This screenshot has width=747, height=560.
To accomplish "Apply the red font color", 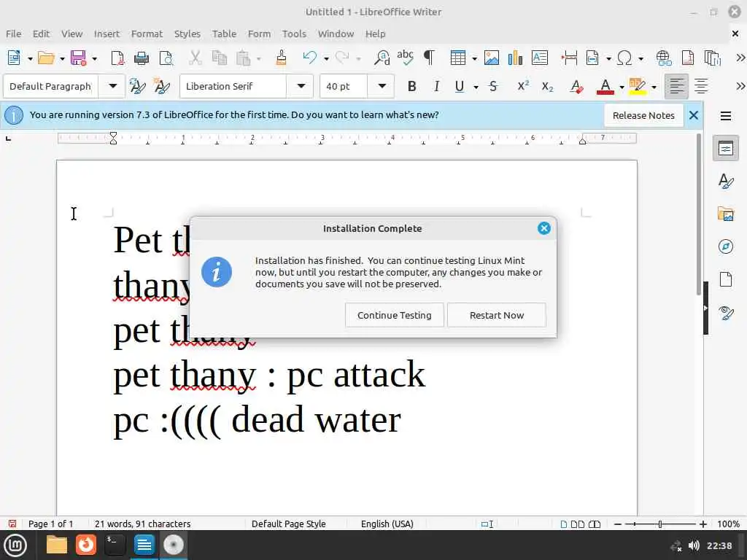I will [605, 86].
